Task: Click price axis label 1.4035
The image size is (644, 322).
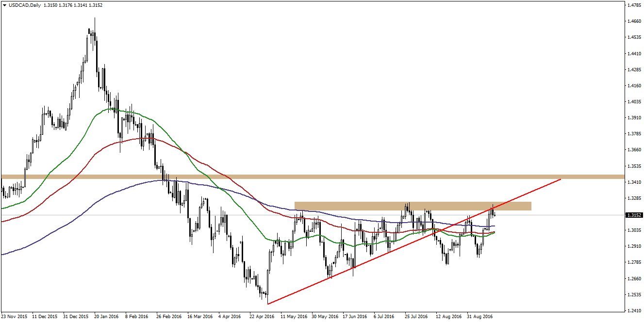Action: point(635,102)
